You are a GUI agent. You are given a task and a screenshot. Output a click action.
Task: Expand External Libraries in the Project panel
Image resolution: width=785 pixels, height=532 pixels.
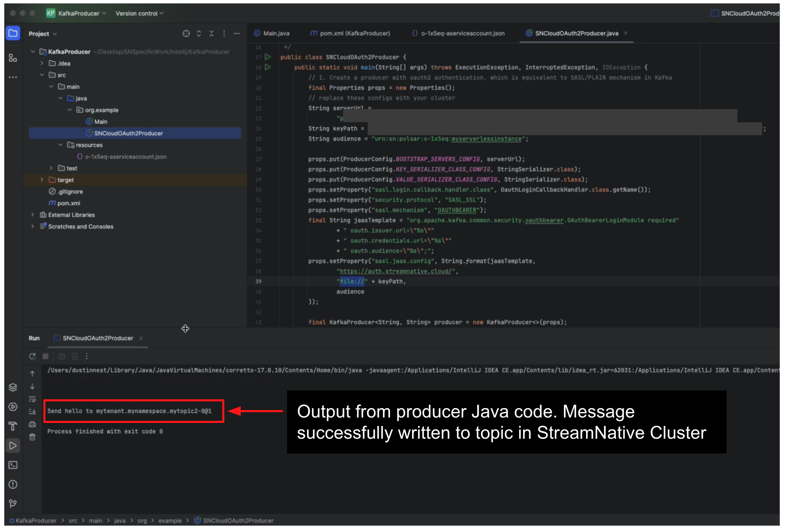[33, 215]
